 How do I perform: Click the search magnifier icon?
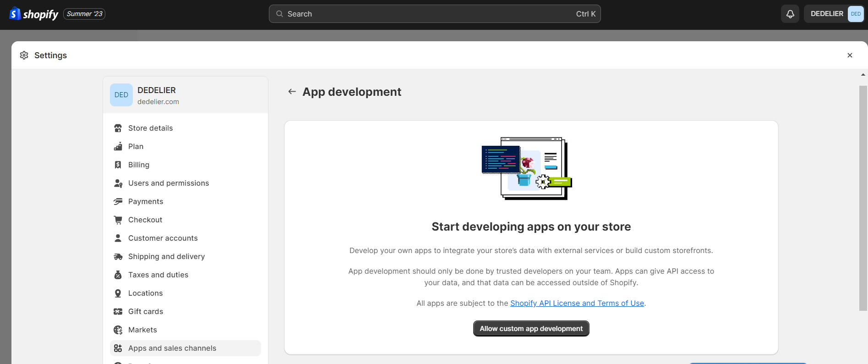(279, 14)
